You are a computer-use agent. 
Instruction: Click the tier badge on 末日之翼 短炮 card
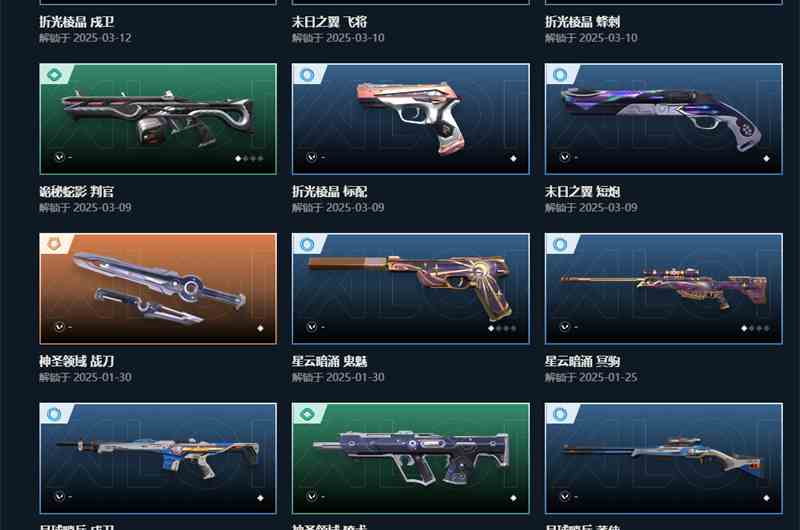560,75
